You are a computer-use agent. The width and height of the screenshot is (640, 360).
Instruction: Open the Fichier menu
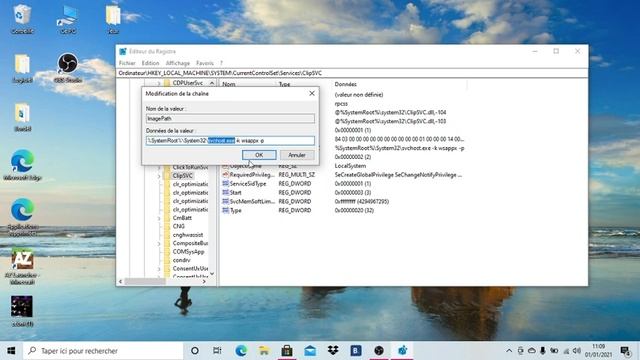(127, 63)
